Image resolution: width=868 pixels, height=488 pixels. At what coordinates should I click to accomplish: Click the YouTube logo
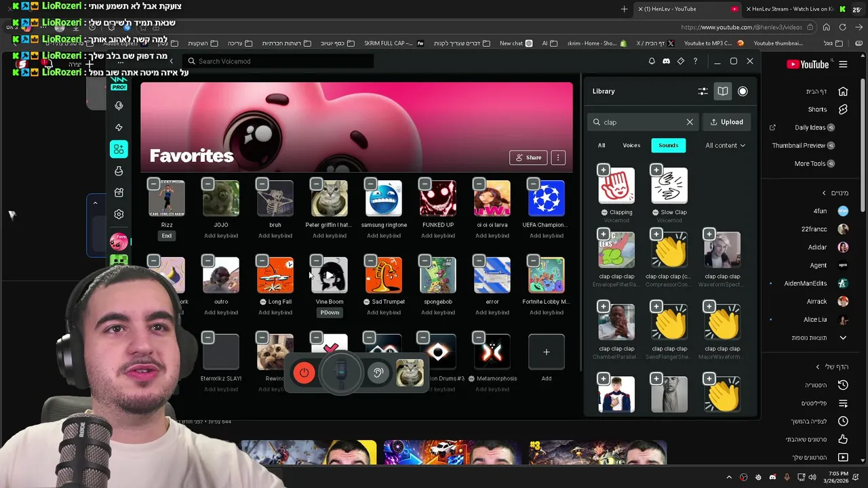(x=808, y=64)
